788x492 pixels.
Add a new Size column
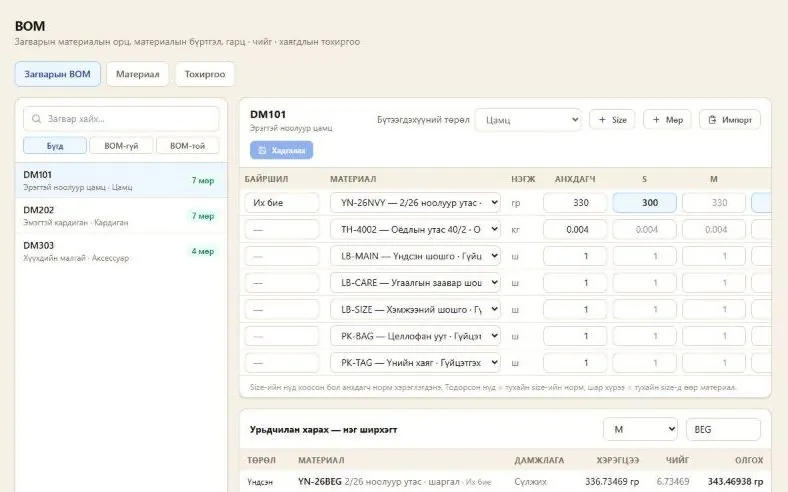point(612,120)
